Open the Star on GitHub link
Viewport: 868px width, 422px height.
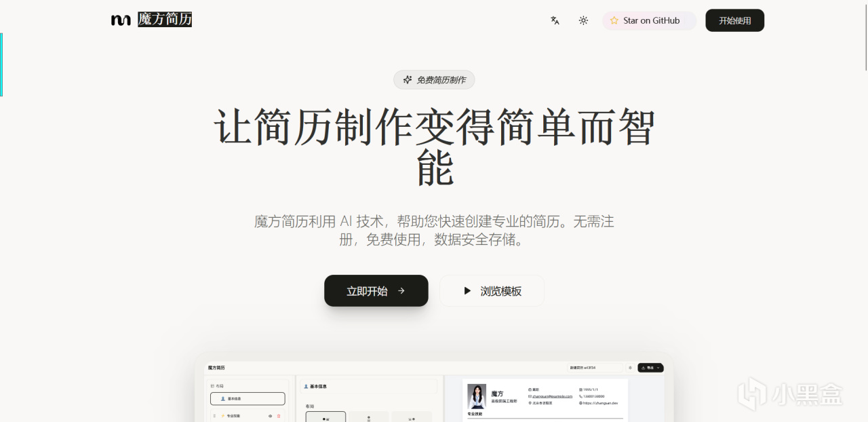pos(649,20)
